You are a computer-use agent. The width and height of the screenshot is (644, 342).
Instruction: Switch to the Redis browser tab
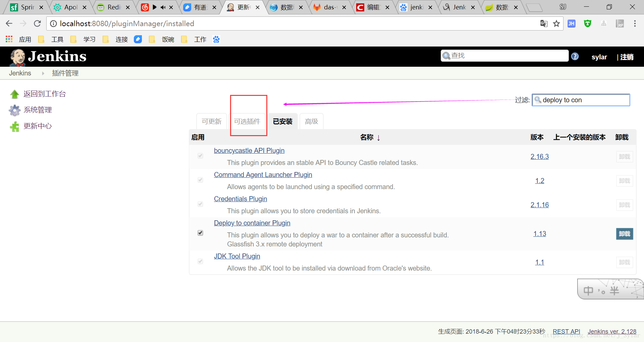(113, 7)
